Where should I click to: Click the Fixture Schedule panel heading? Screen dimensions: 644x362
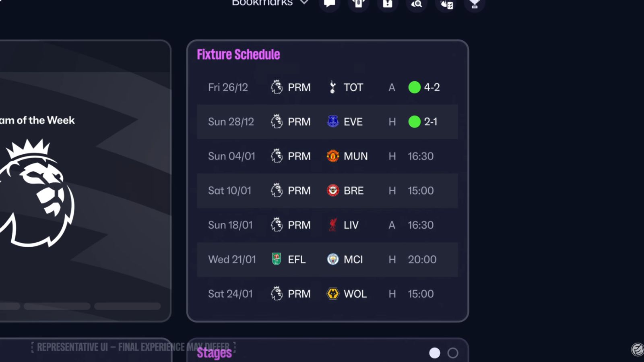[238, 55]
